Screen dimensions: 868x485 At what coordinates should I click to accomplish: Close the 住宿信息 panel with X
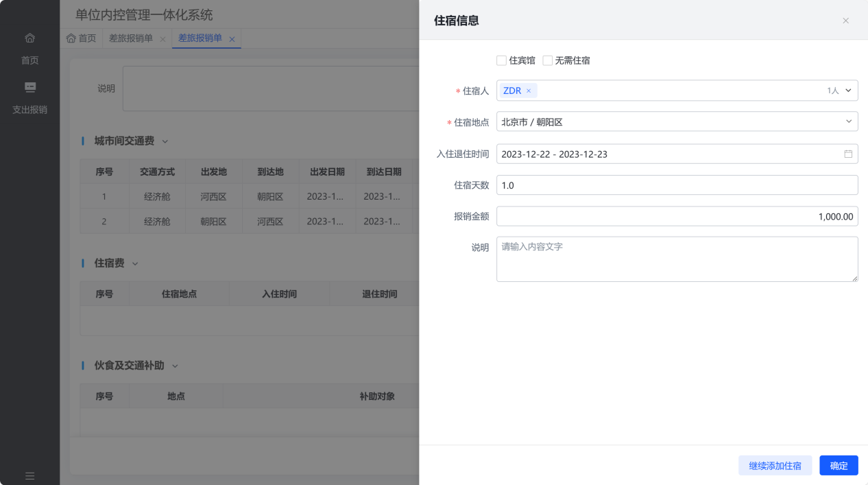[845, 21]
